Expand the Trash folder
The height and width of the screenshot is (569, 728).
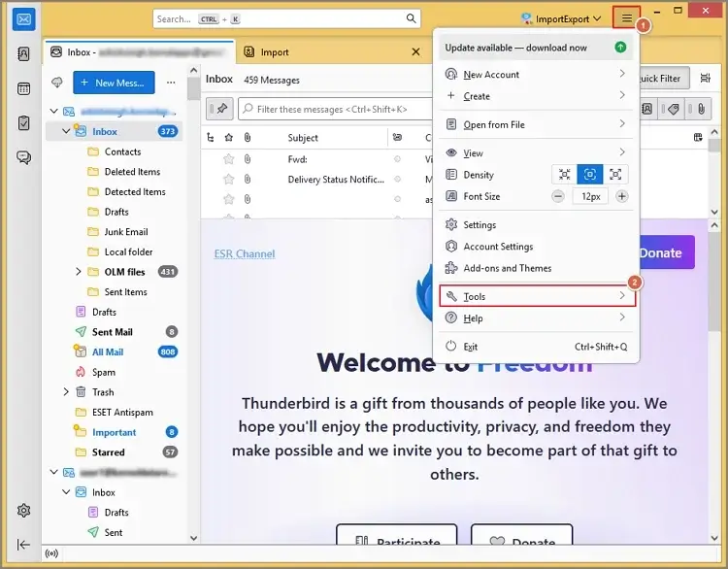(x=66, y=392)
